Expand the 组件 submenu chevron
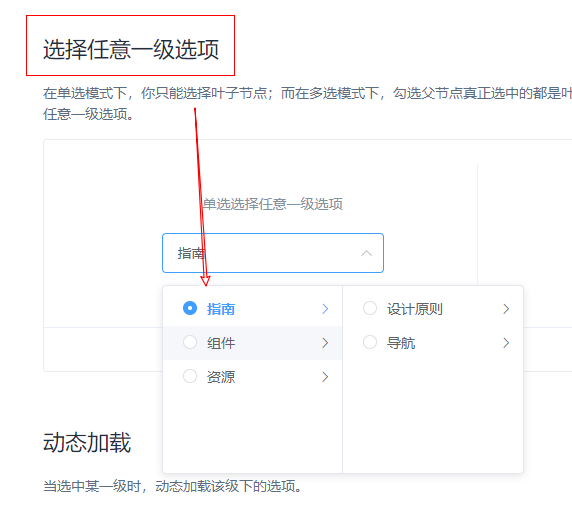The height and width of the screenshot is (508, 572). (x=325, y=343)
